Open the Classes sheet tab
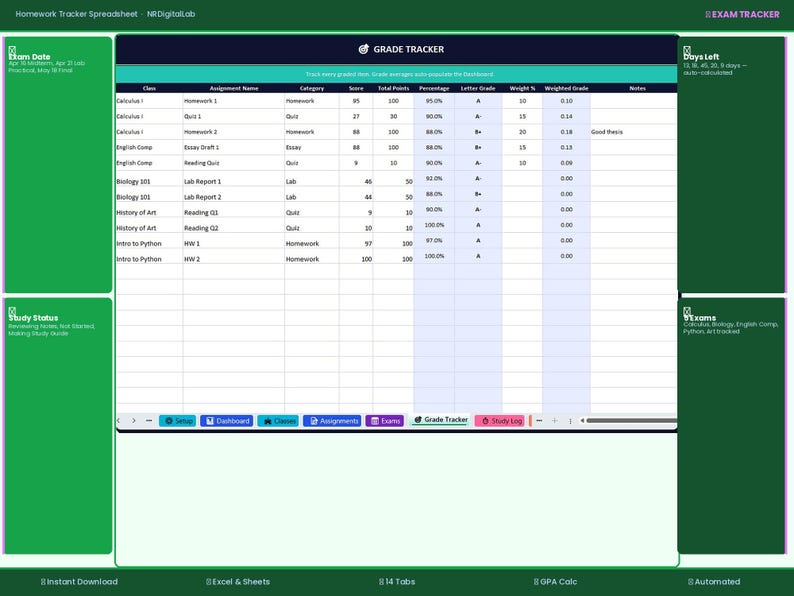The width and height of the screenshot is (794, 596). point(278,421)
